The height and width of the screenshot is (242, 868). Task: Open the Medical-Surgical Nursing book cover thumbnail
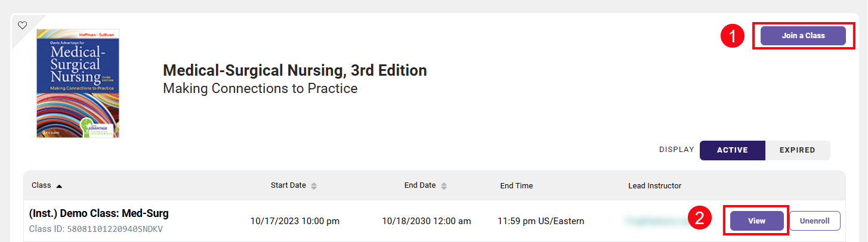[78, 83]
